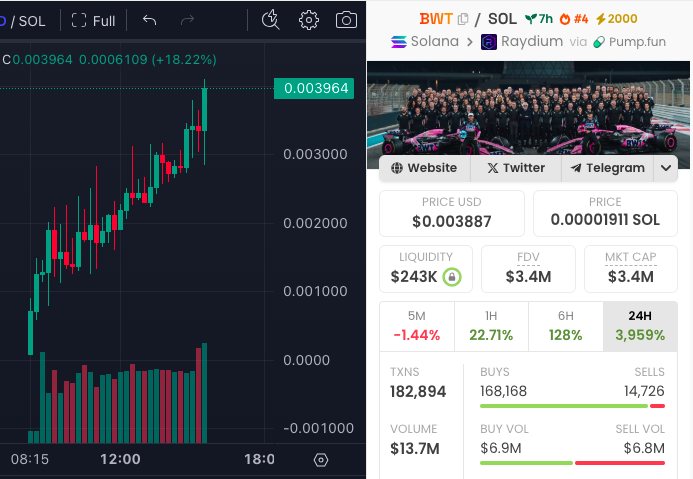Click the PRICE USD box
This screenshot has height=479, width=693.
(x=452, y=213)
